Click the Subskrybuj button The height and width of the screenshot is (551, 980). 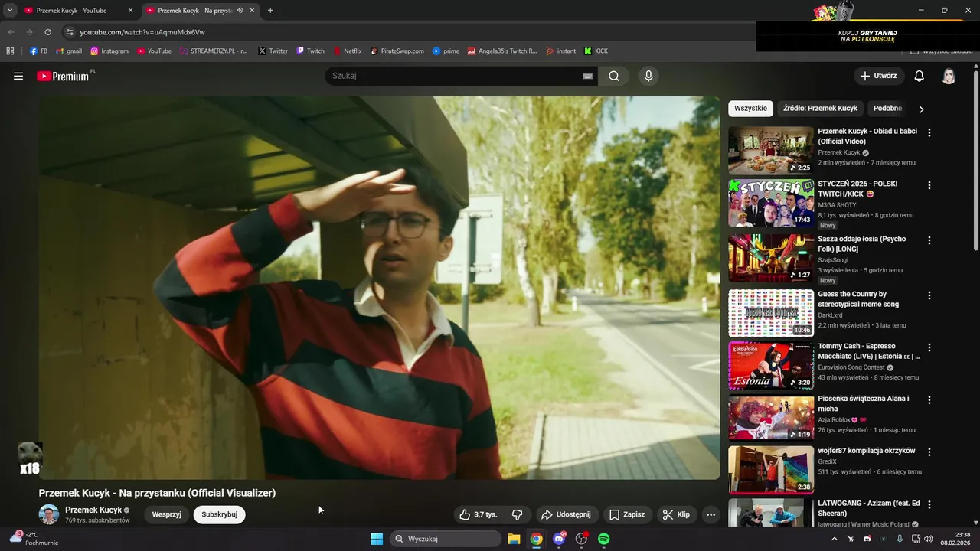(219, 514)
